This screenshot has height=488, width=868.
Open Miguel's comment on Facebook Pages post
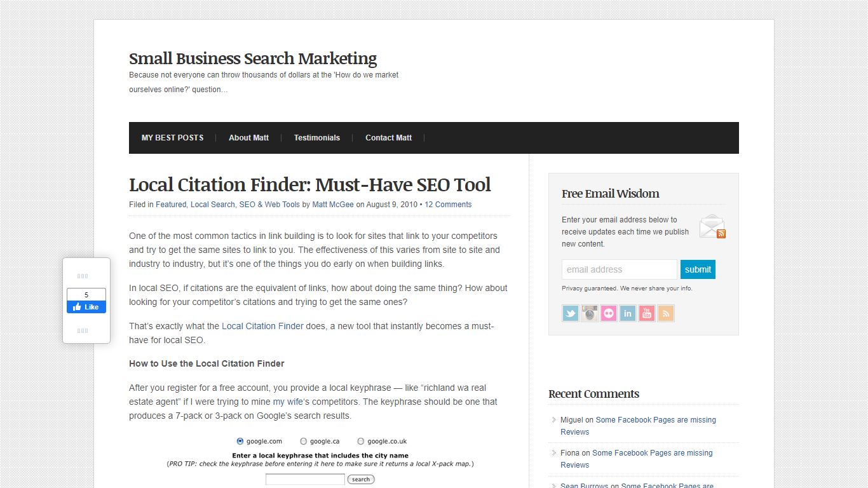click(x=638, y=426)
